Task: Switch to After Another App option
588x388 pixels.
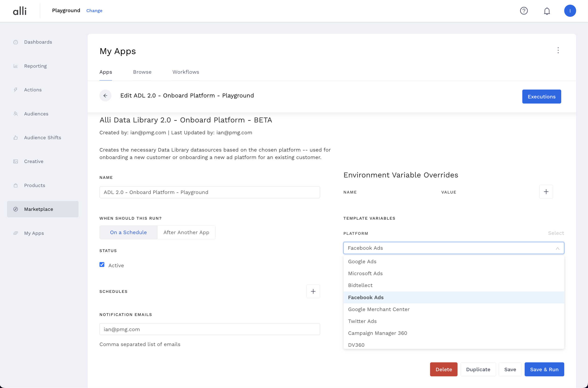Action: click(186, 232)
